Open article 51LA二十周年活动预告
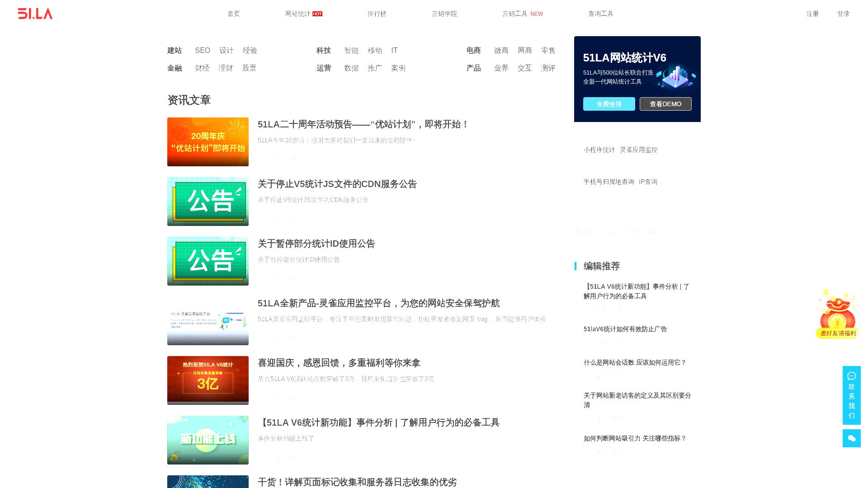 [x=363, y=124]
